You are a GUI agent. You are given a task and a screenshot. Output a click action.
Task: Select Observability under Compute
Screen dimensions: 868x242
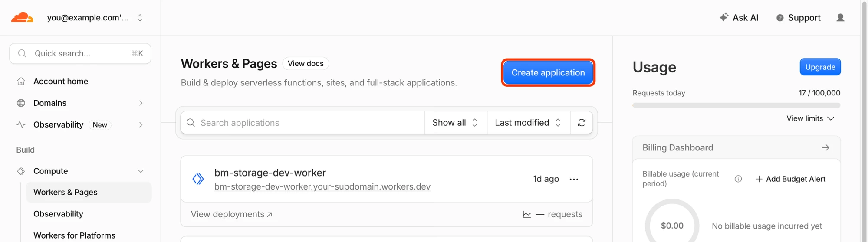pos(58,214)
